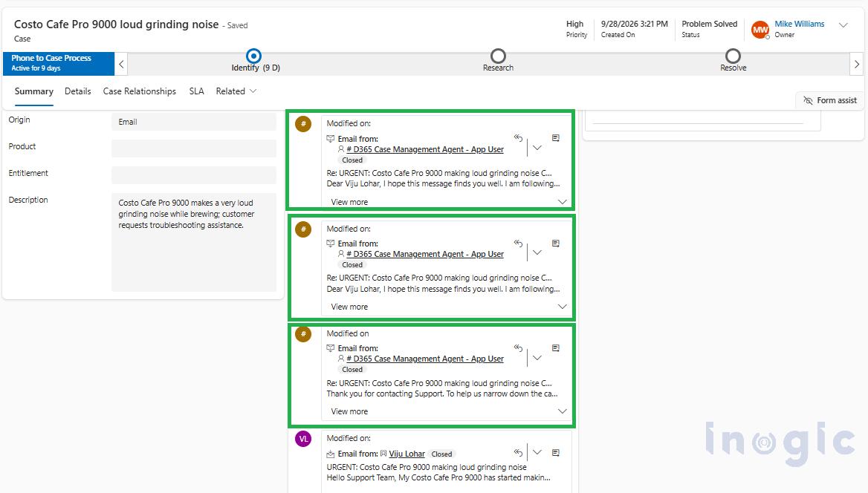Screen dimensions: 868x493
Task: Open the SLA tab
Action: (x=196, y=91)
